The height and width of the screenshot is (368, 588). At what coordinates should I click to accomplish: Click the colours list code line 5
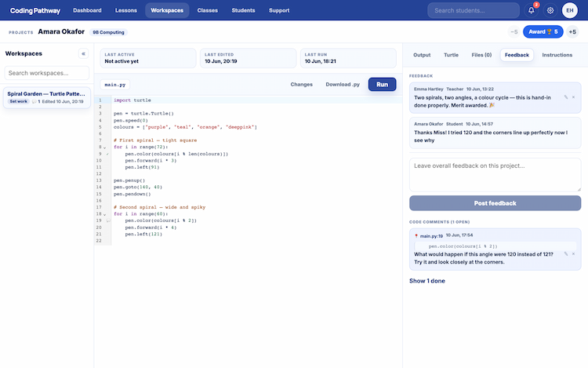(185, 127)
